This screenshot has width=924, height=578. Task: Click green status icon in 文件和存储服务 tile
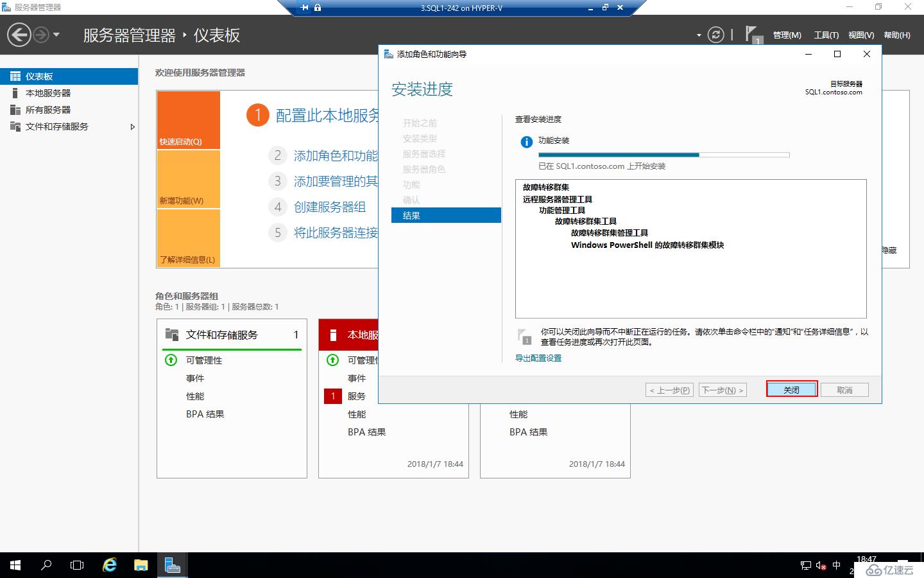click(x=171, y=360)
